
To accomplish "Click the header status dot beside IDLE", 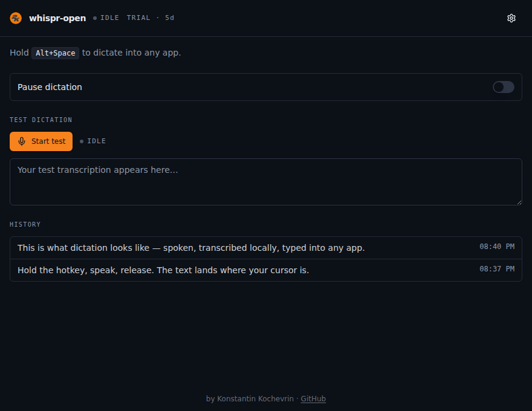I will 95,18.
